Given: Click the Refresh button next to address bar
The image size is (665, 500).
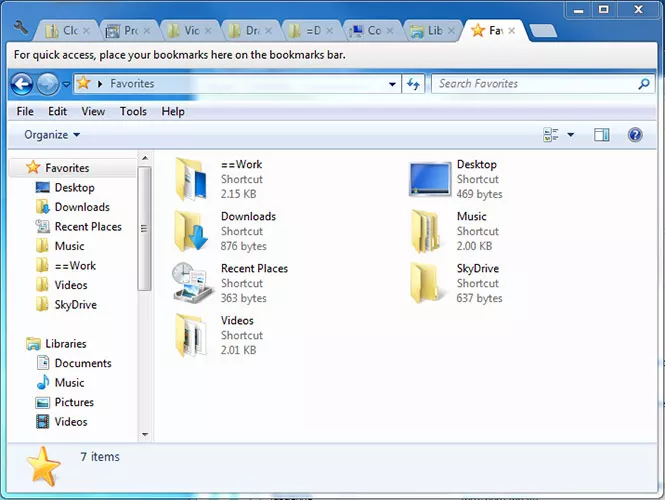Looking at the screenshot, I should point(413,84).
